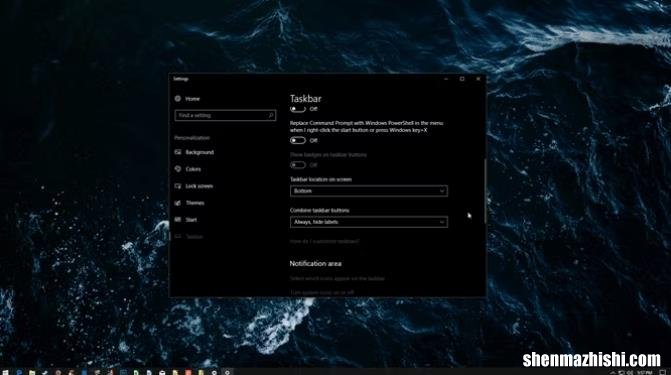671x375 pixels.
Task: Open Lock screen settings page
Action: 193,186
